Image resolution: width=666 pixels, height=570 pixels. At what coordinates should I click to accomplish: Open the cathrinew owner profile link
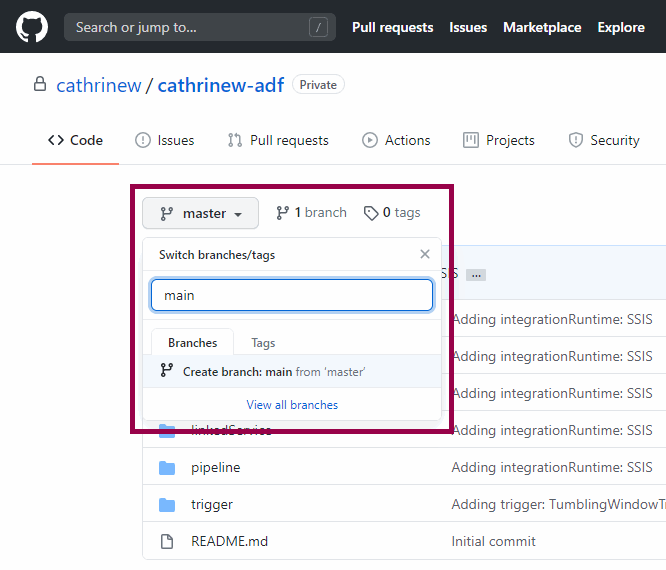[x=99, y=85]
